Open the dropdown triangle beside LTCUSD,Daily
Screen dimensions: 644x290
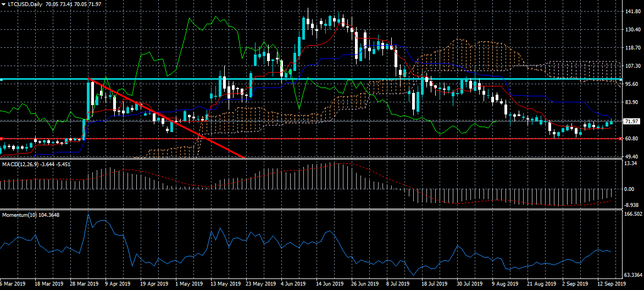(3, 4)
